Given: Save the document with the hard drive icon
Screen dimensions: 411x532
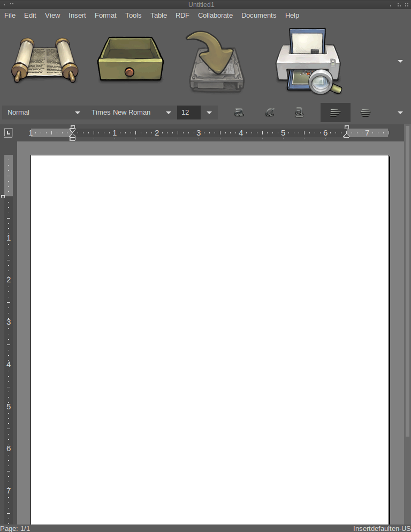Looking at the screenshot, I should click(216, 62).
